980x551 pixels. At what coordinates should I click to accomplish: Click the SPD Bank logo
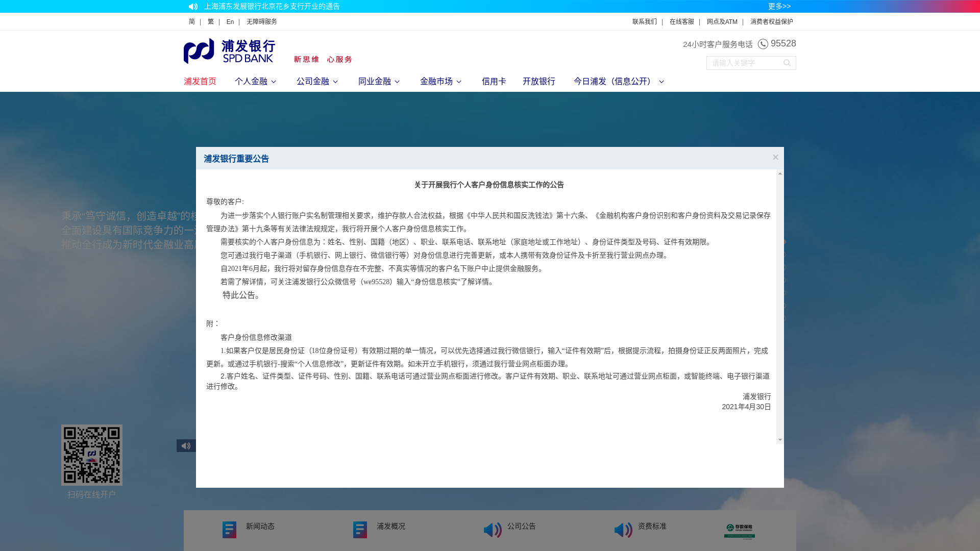(229, 51)
